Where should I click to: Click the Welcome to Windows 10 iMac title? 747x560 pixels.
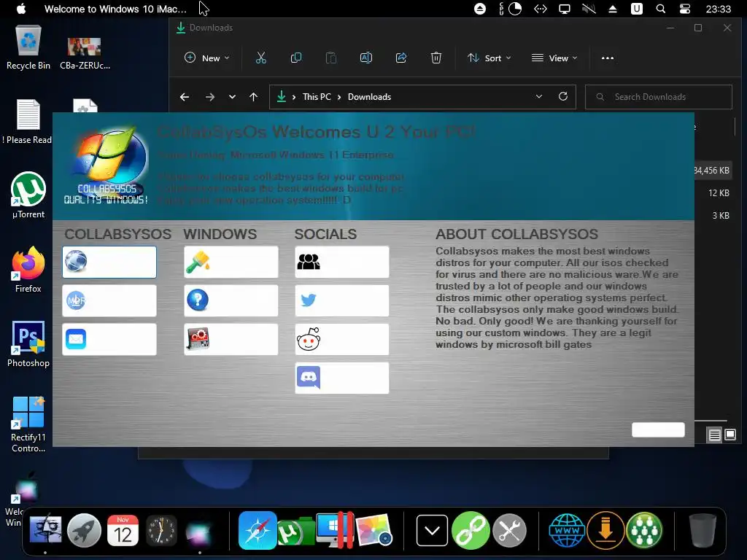(115, 9)
